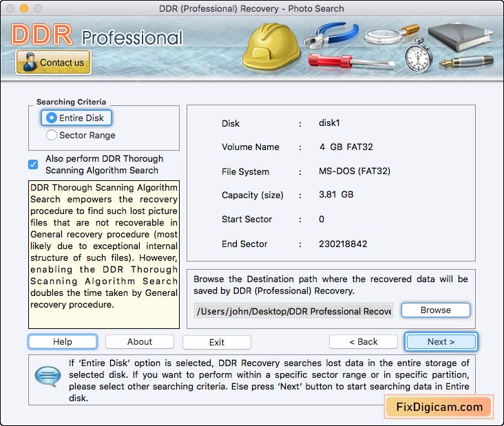504x426 pixels.
Task: Click the End Sector value 230218842
Action: 343,244
